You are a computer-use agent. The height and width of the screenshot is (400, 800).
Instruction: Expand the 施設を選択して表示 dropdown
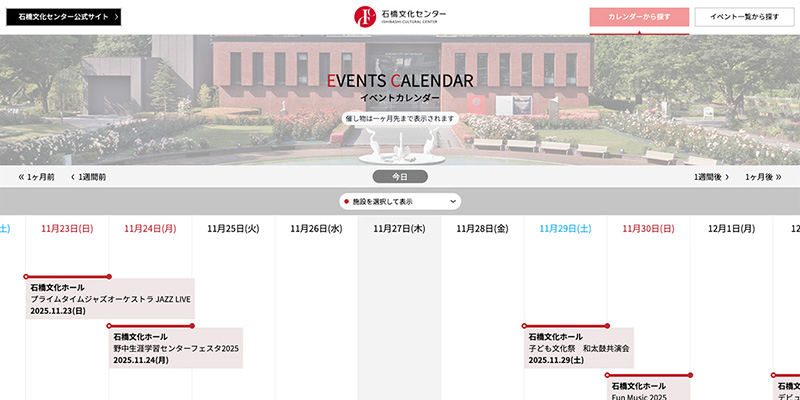tap(400, 201)
